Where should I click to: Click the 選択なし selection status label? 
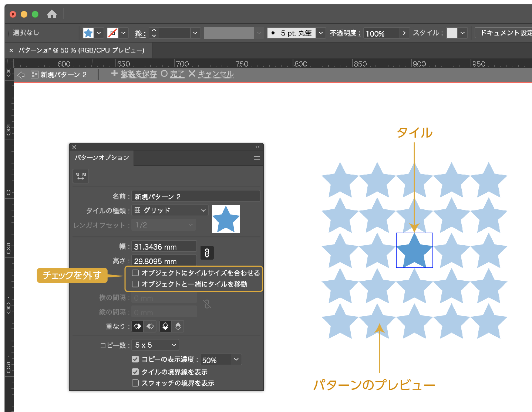26,33
